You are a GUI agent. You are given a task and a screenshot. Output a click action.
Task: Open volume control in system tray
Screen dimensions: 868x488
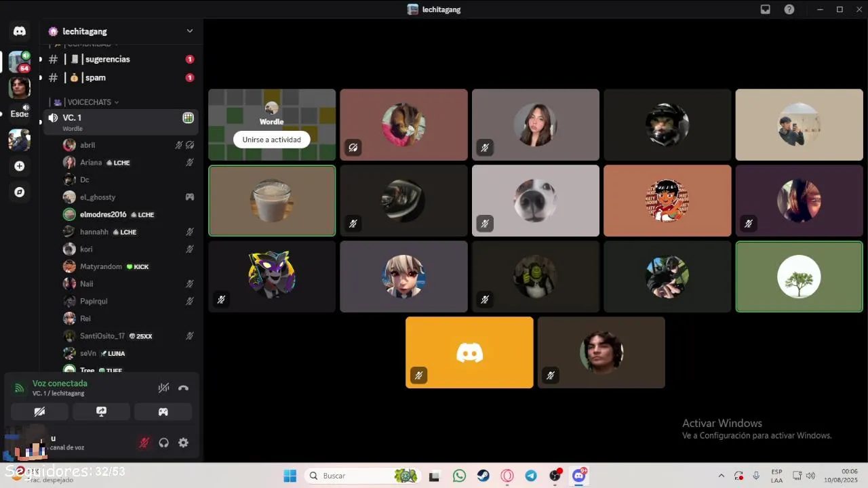(810, 476)
